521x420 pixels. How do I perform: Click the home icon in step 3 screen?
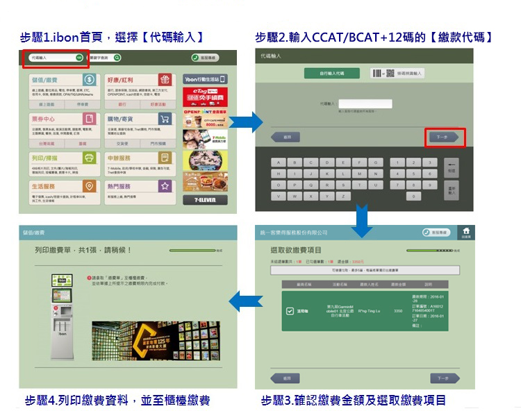[x=466, y=232]
